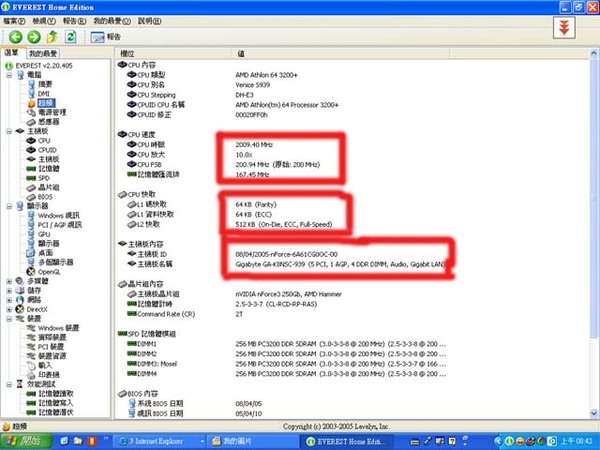Select the CPU chip icon under 主機板
The height and width of the screenshot is (450, 600).
click(x=31, y=141)
